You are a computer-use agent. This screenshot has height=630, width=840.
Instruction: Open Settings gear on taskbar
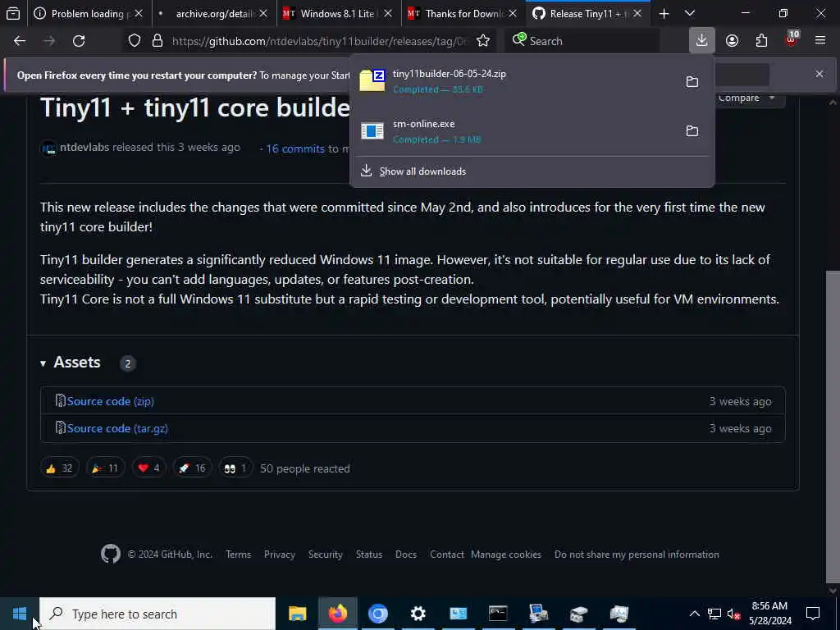[418, 614]
